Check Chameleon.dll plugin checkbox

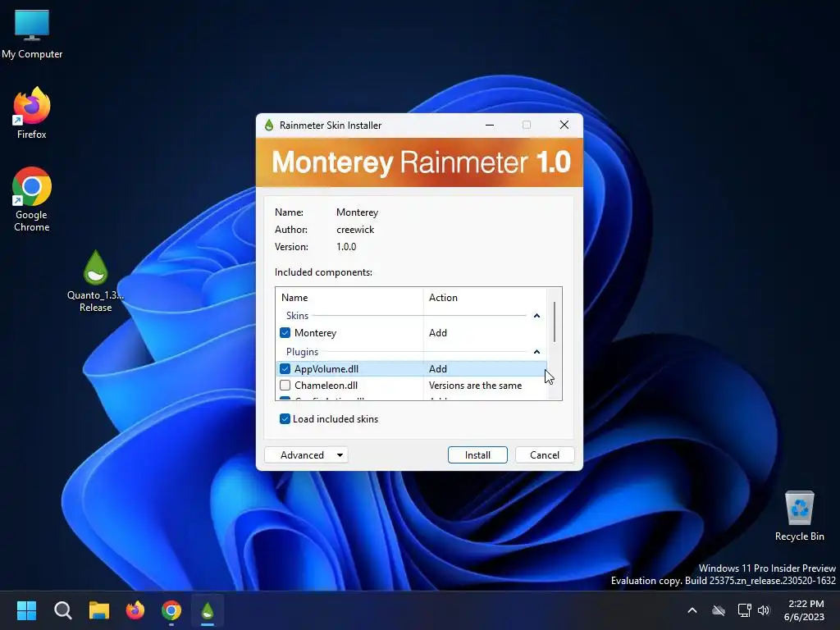(285, 386)
